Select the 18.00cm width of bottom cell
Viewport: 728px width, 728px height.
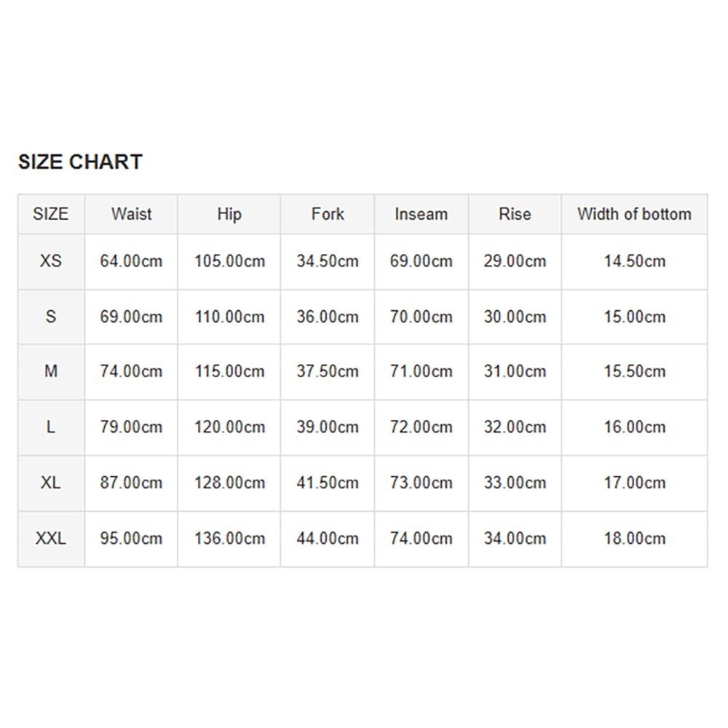click(x=634, y=539)
